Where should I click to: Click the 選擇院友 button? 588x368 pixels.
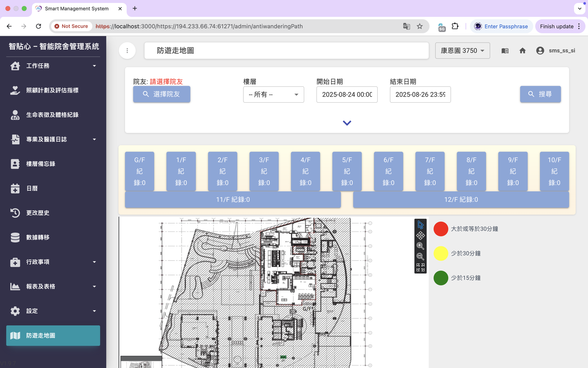[162, 94]
